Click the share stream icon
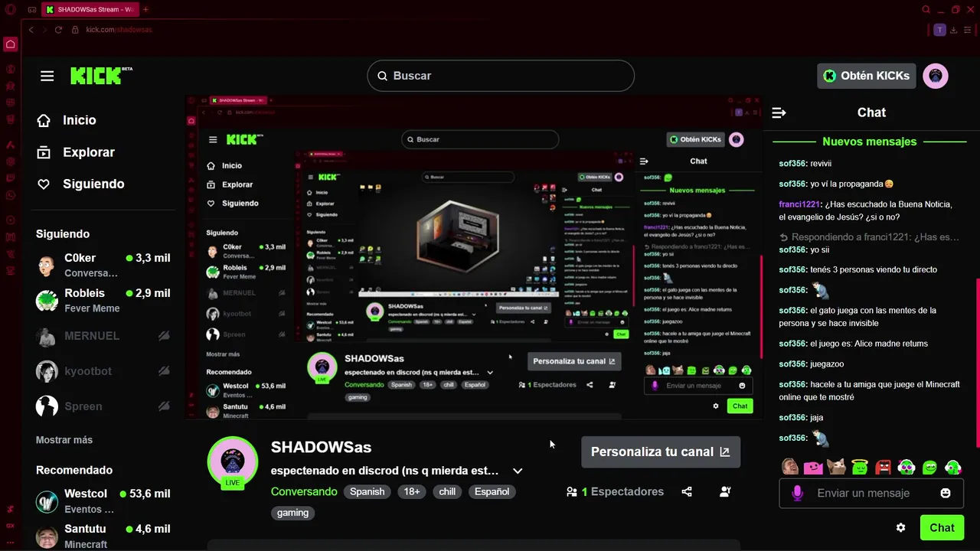 (x=687, y=491)
